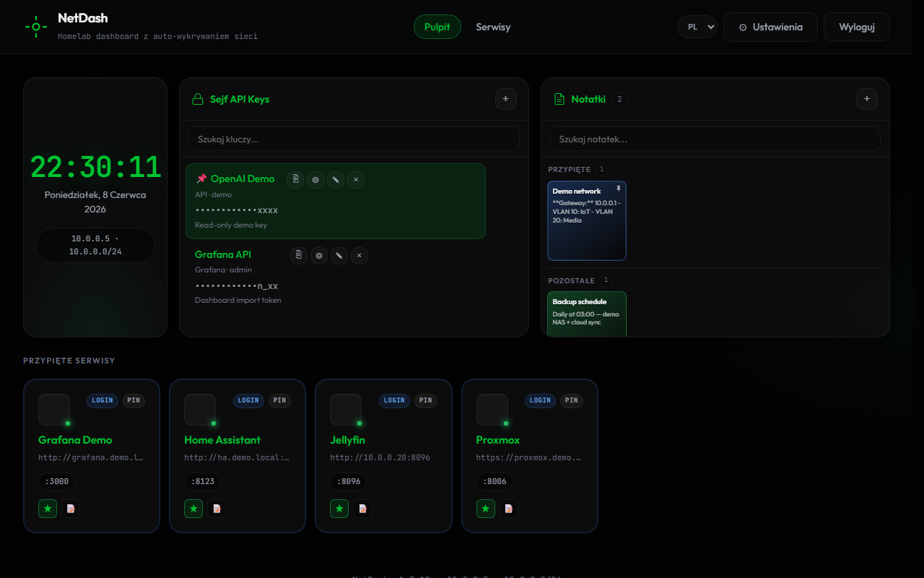924x578 pixels.
Task: Click the PIN badge on Proxmox
Action: coord(572,400)
